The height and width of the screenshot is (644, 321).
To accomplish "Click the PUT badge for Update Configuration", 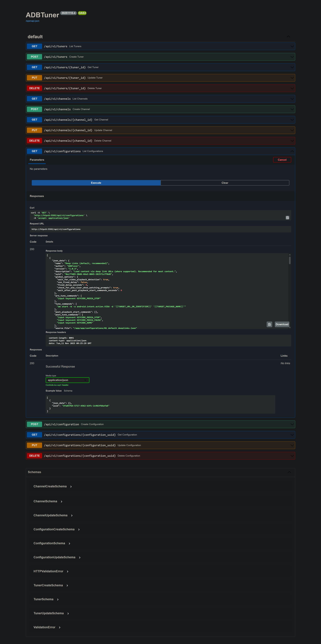I will pos(34,445).
